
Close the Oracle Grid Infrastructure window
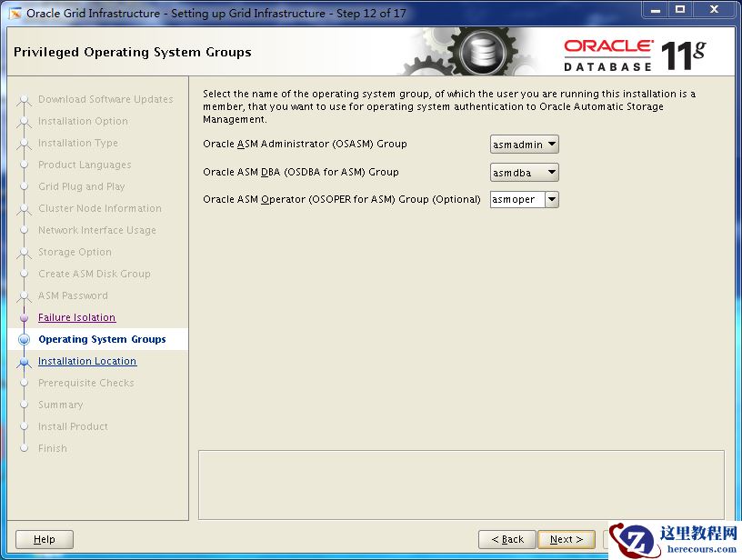714,9
